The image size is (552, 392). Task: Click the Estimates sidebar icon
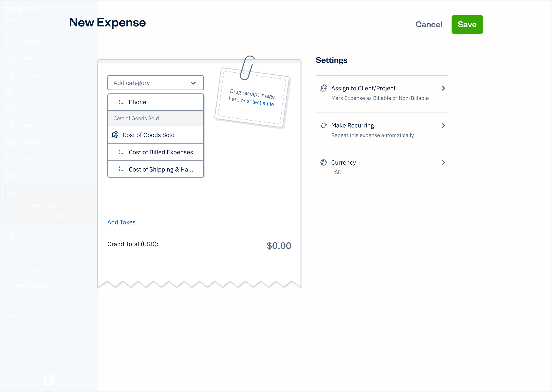pos(11,74)
